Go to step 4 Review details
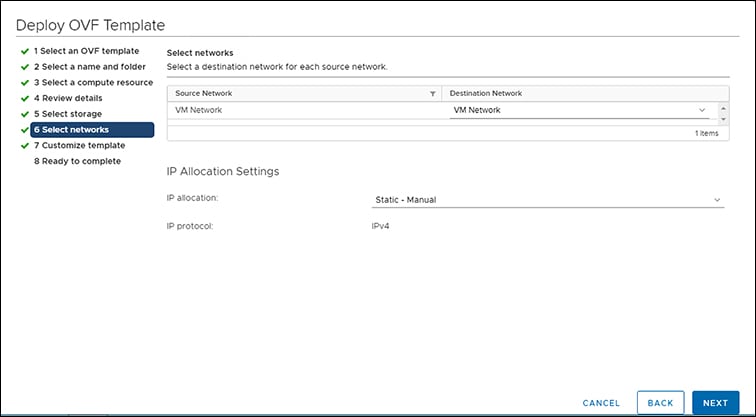 pos(68,98)
